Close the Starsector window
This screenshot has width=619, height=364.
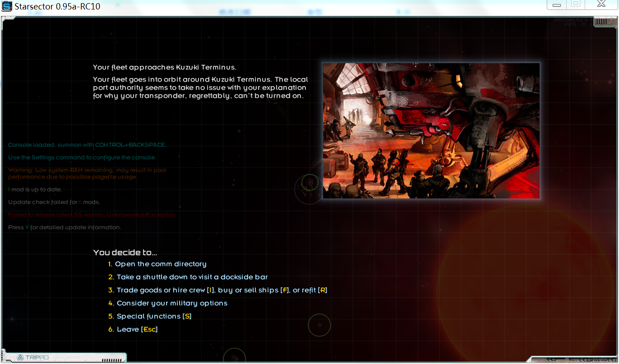pos(601,4)
